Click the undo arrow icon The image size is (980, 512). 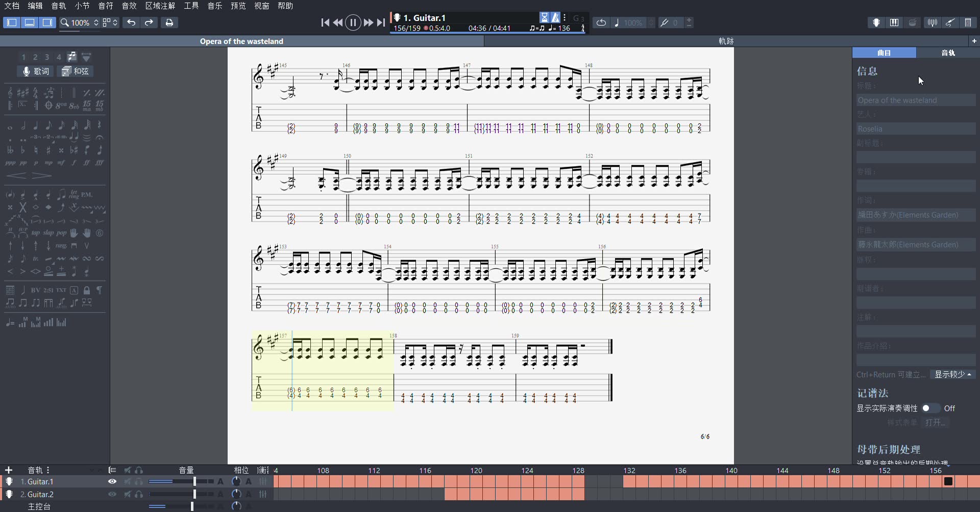[131, 22]
